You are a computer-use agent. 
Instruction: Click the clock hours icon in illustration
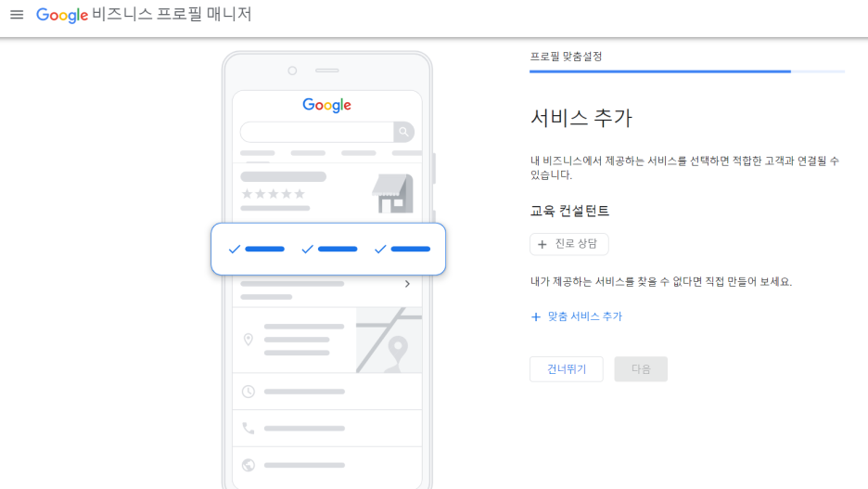[x=248, y=392]
